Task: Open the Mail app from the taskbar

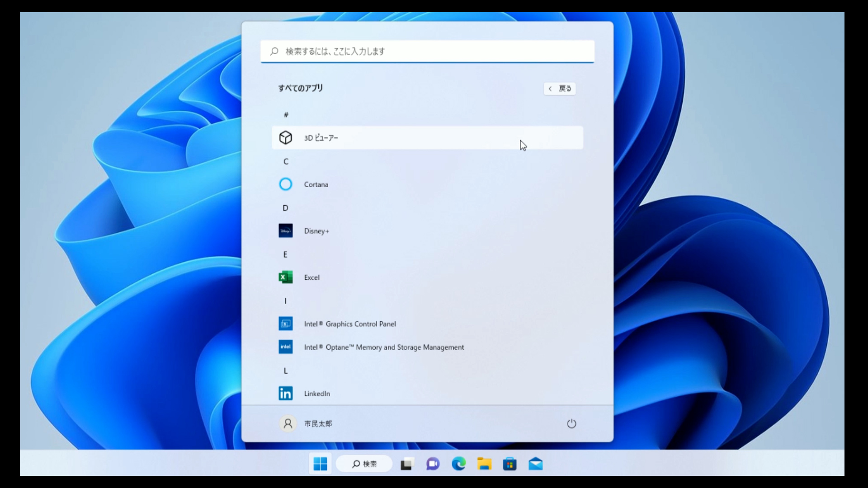Action: coord(535,464)
